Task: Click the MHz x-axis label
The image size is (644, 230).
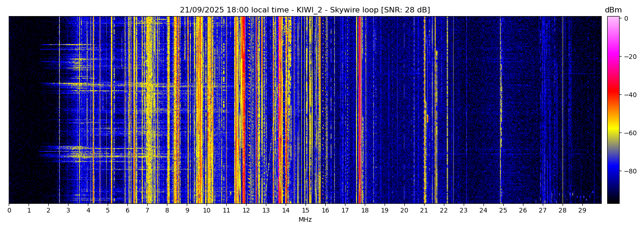Action: 305,220
